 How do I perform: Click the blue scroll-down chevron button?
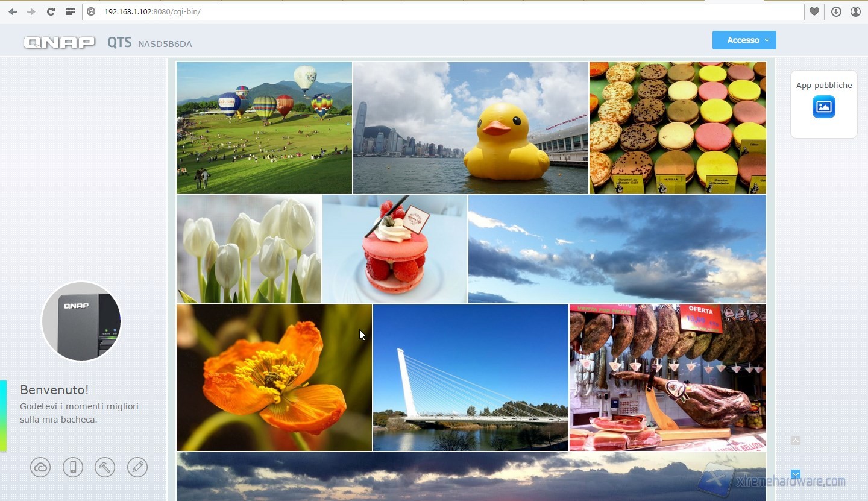click(795, 474)
